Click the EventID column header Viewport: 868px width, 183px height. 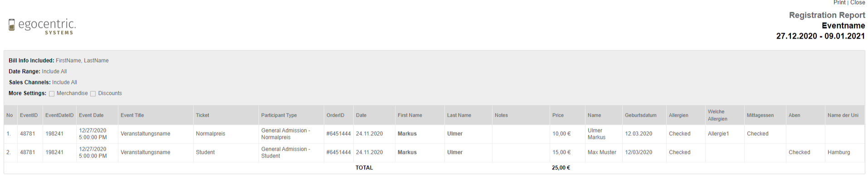click(29, 115)
